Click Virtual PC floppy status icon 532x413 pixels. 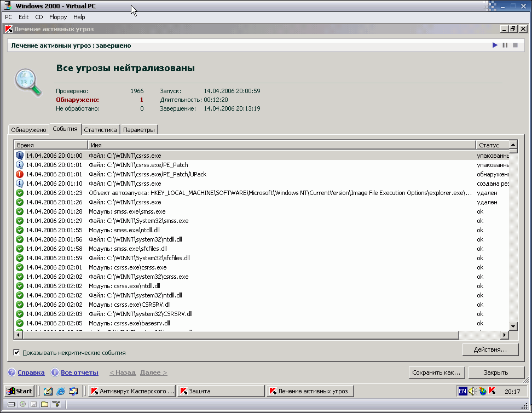click(x=33, y=404)
